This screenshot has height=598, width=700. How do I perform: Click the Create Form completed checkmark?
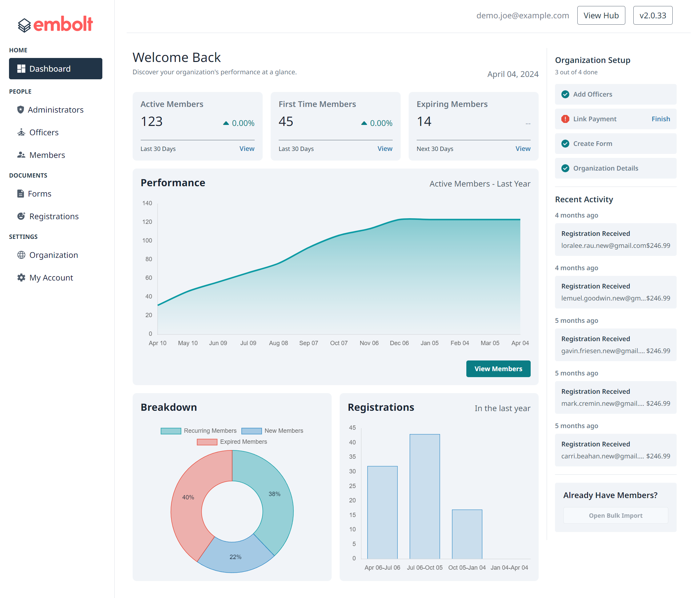565,144
